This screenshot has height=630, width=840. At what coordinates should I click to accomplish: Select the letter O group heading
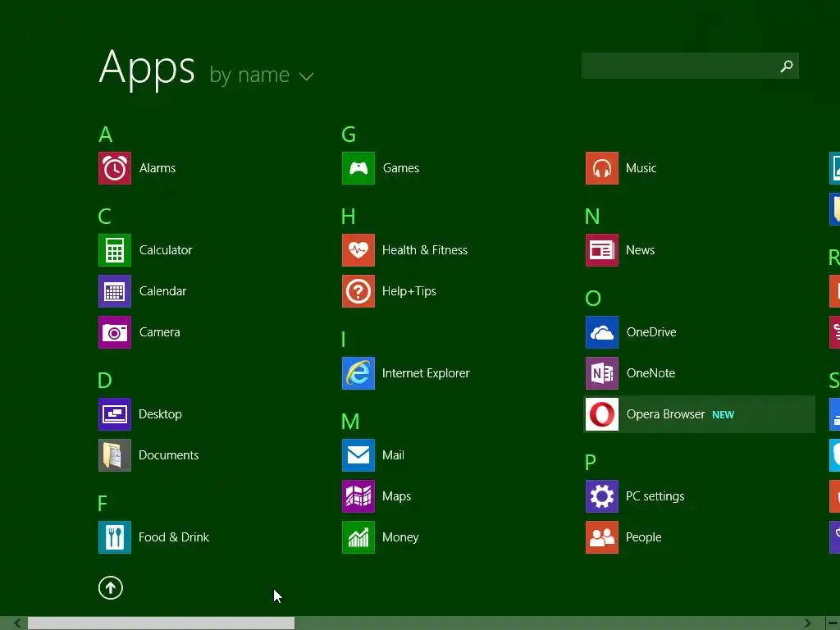593,299
